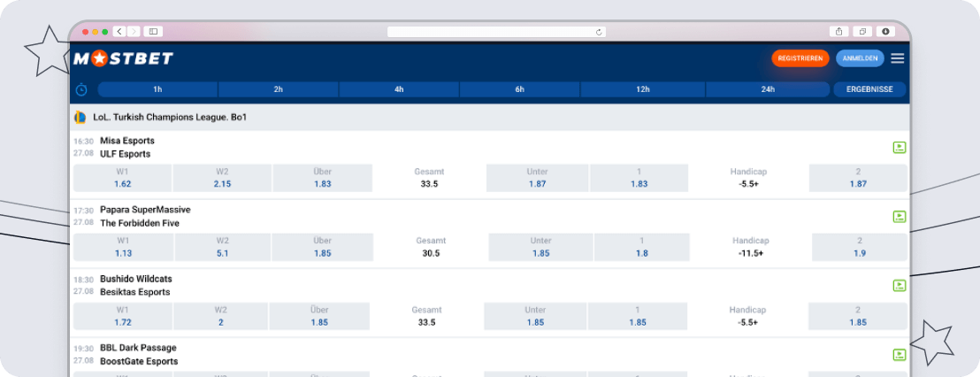
Task: Pick handicap 2 at 1.9 Papara match
Action: [x=860, y=248]
